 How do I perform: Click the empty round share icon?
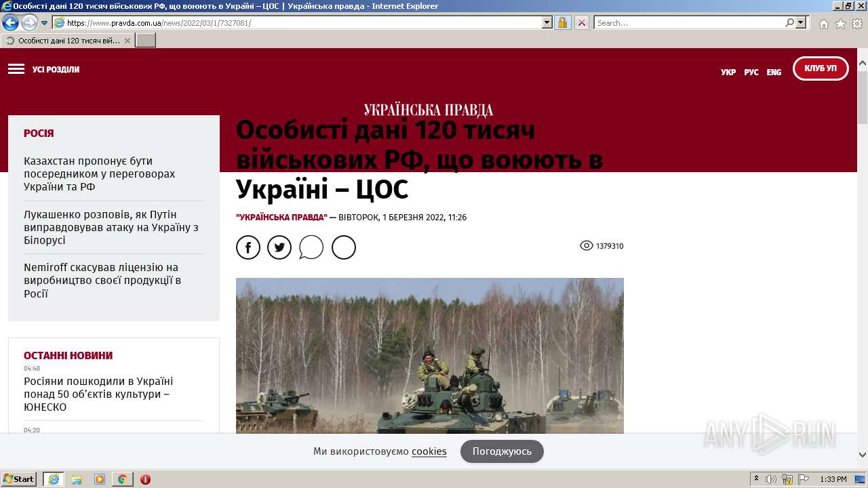click(x=344, y=247)
